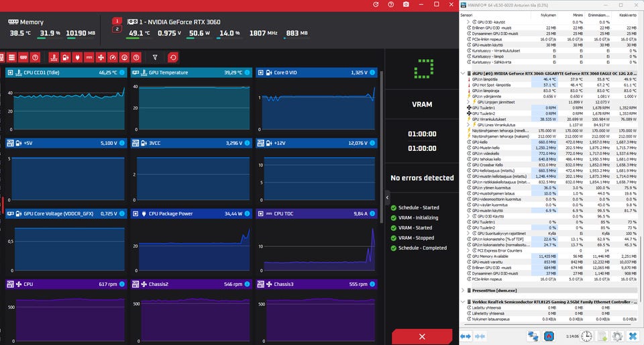The width and height of the screenshot is (644, 345).
Task: Toggle blue dot on GPU Temperature graph
Action: tap(248, 72)
